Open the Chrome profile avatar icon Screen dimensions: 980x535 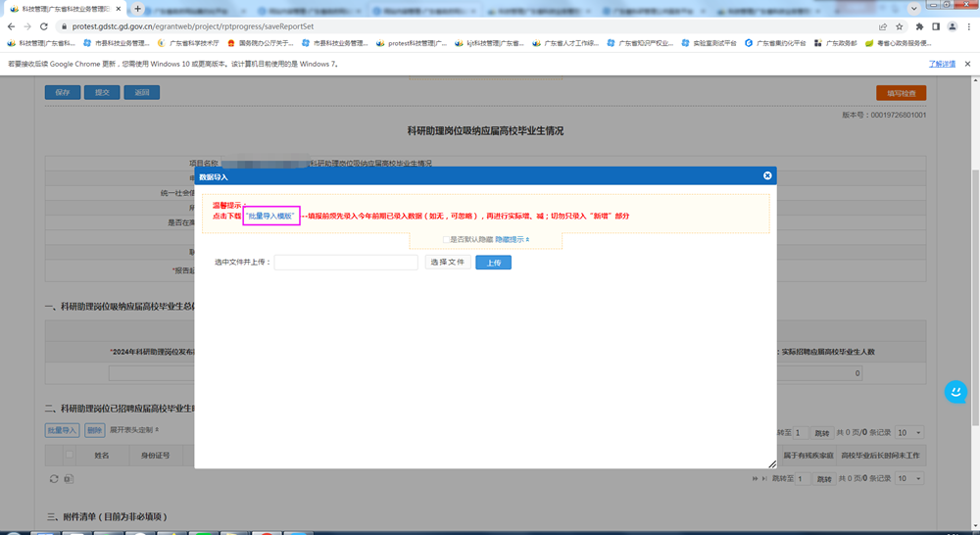pos(952,26)
